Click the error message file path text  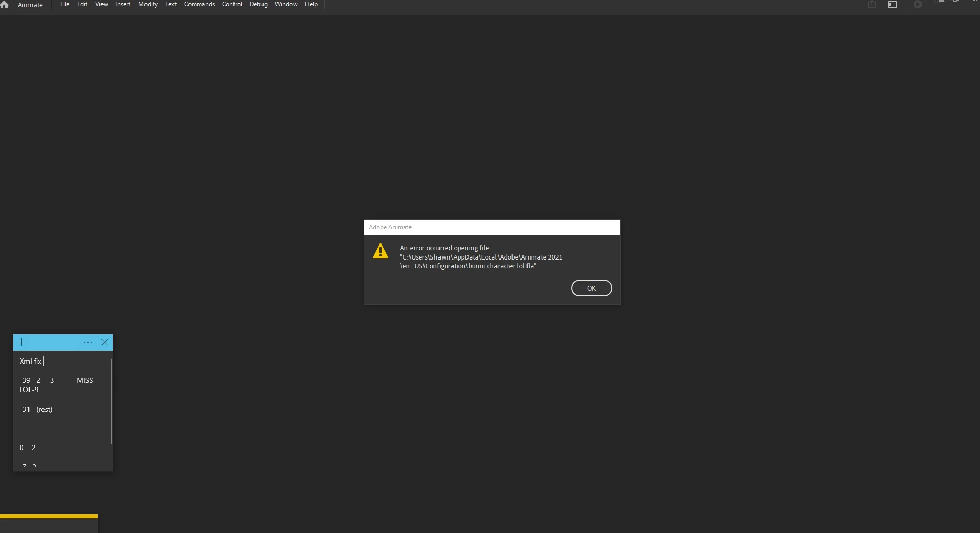click(x=481, y=262)
